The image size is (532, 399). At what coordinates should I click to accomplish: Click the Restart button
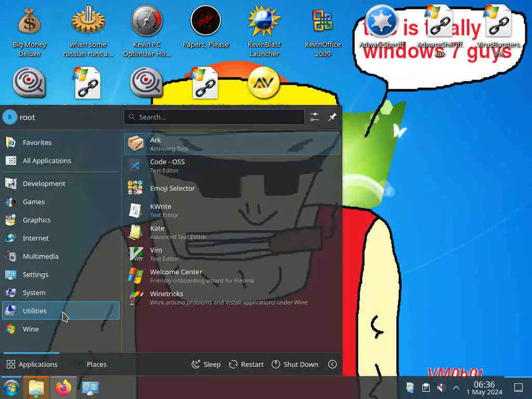[x=247, y=364]
